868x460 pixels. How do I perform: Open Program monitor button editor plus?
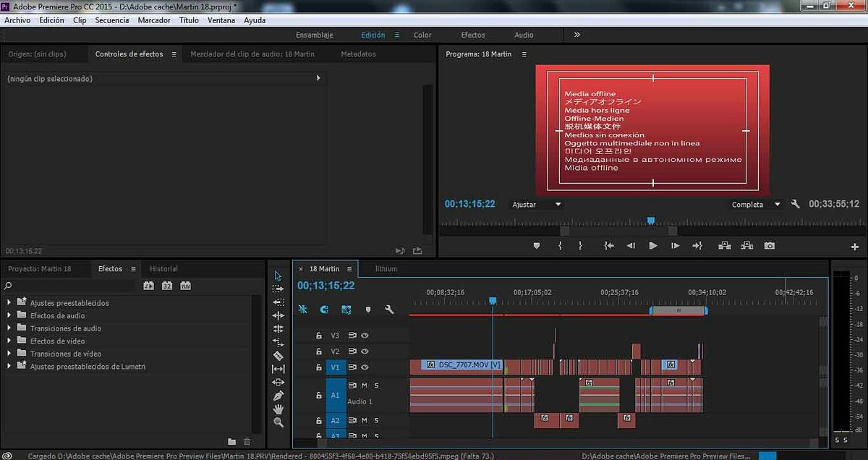coord(855,247)
